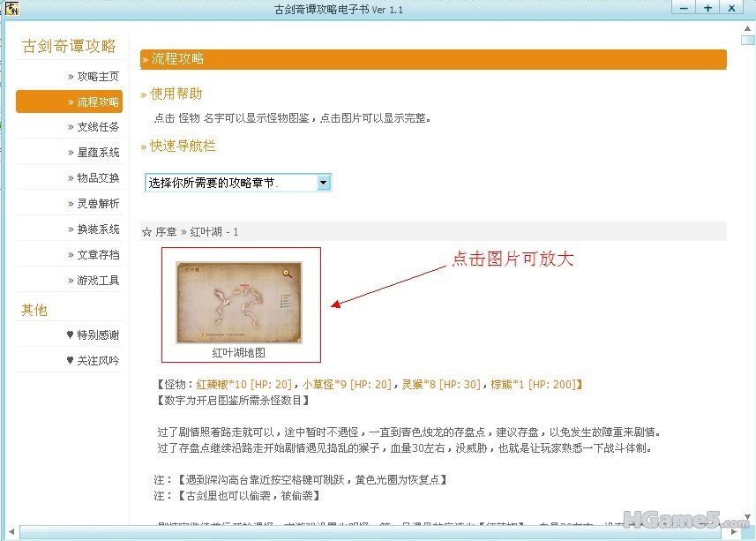The height and width of the screenshot is (541, 756).
Task: Click the horizontal scrollbar right arrow
Action: pos(734,533)
